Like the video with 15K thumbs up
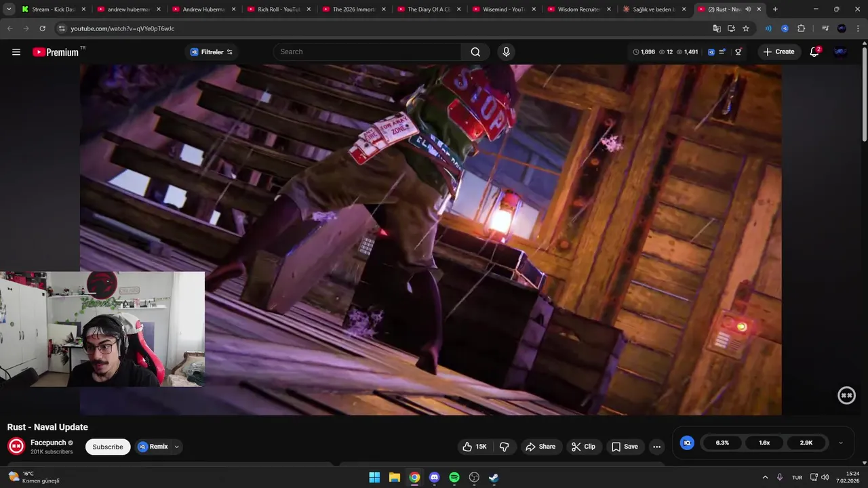This screenshot has width=868, height=488. (475, 447)
